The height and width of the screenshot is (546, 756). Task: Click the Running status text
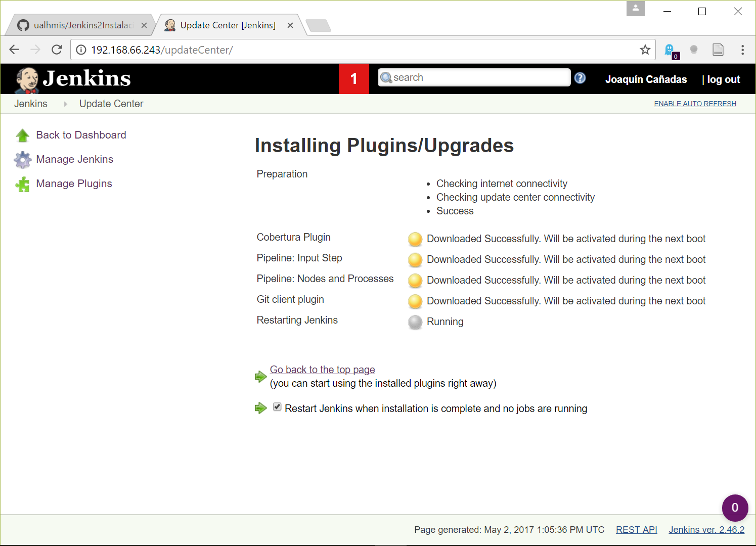tap(445, 322)
